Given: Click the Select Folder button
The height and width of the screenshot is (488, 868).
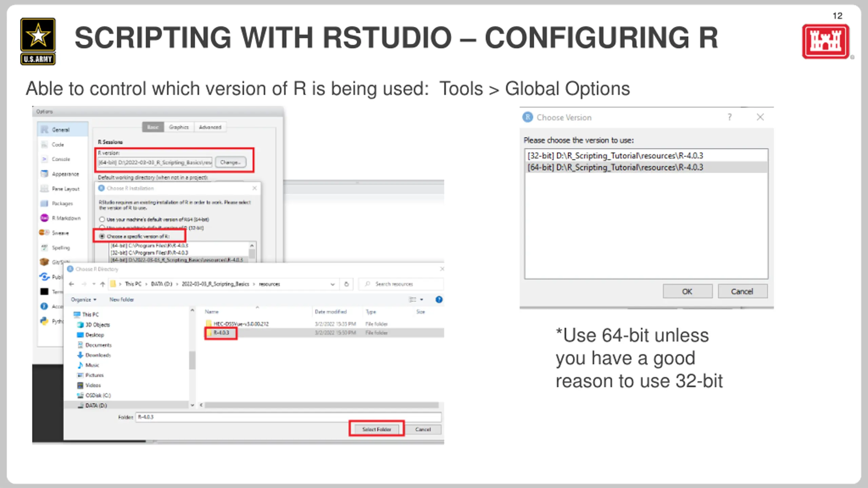Looking at the screenshot, I should point(376,429).
